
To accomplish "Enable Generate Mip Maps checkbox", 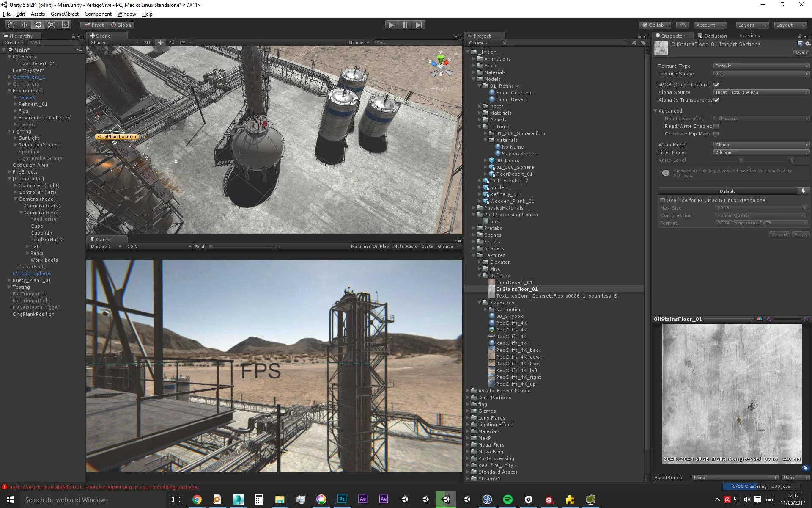I will coord(716,134).
